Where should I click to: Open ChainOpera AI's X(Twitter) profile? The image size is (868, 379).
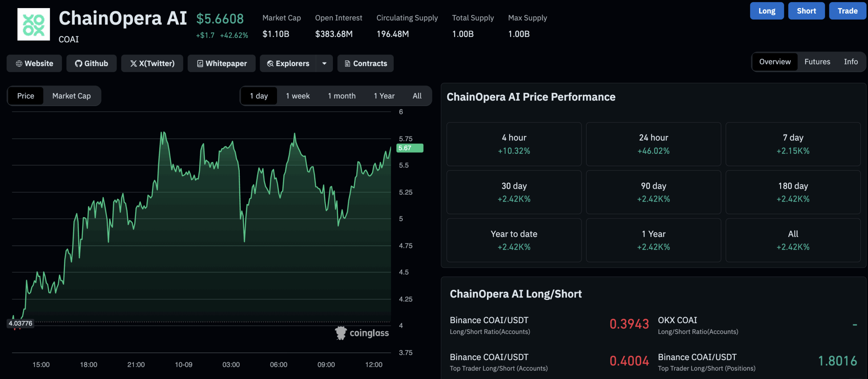click(152, 63)
